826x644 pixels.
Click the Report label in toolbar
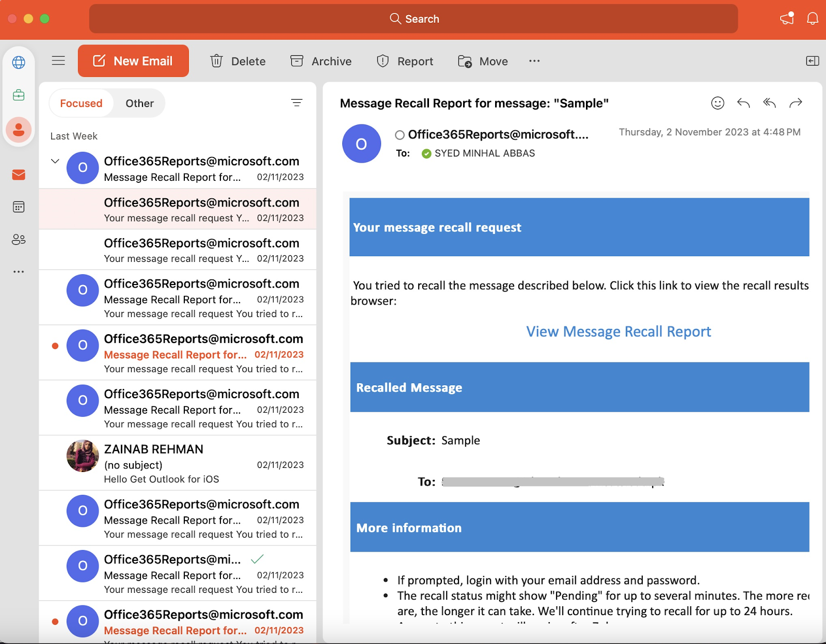pos(415,61)
